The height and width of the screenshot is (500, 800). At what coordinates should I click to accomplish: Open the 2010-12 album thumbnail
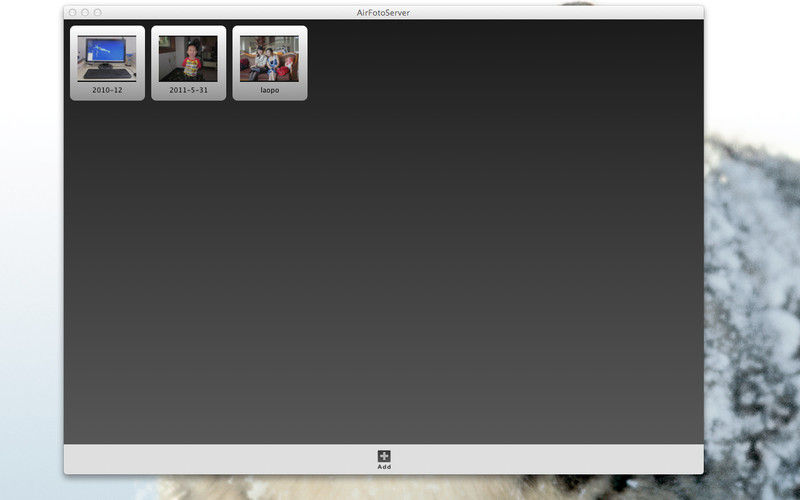click(x=107, y=59)
